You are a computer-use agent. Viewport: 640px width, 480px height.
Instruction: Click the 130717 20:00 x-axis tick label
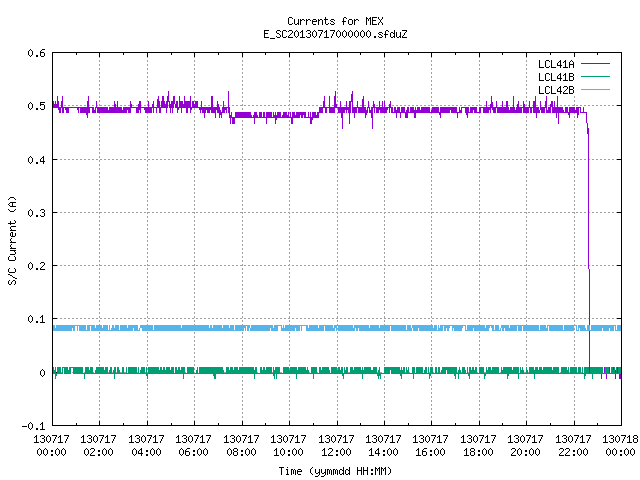click(526, 446)
